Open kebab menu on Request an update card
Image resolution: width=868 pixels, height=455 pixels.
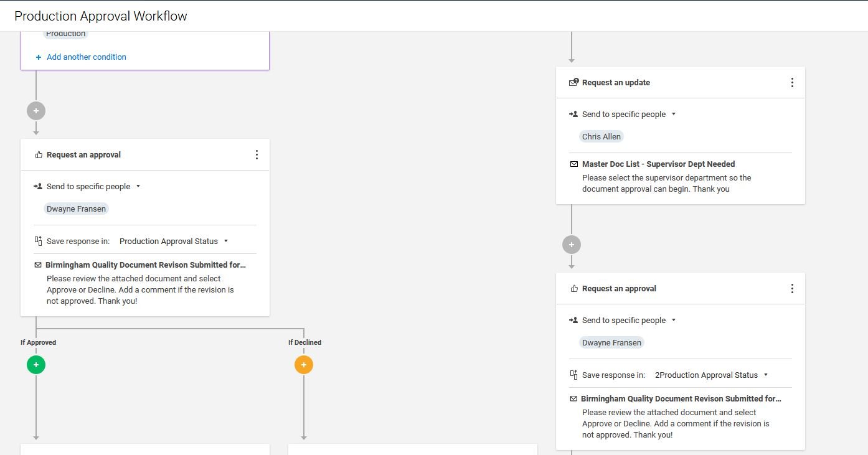click(792, 83)
